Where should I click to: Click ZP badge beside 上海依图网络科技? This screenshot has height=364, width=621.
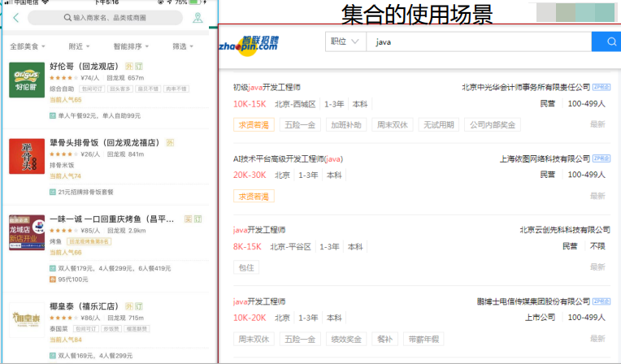tap(601, 158)
